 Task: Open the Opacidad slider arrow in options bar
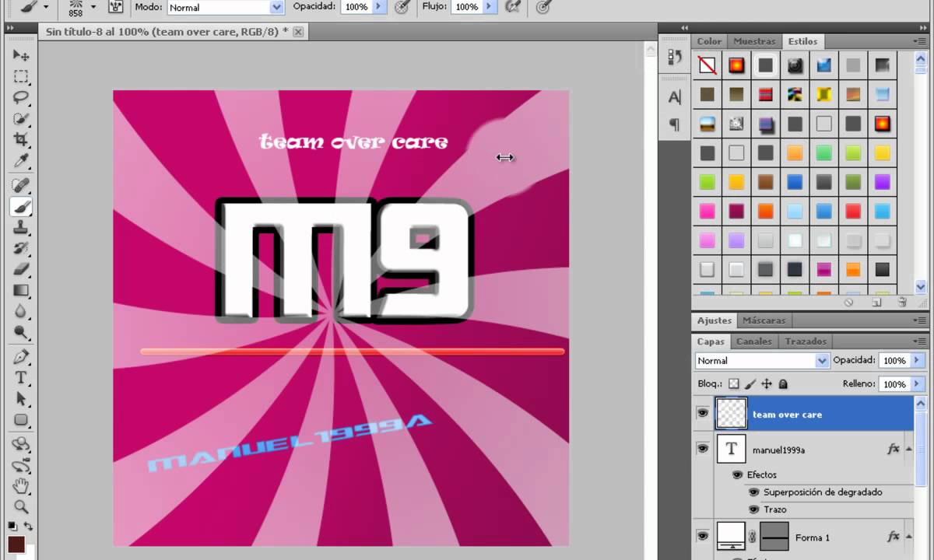(x=379, y=7)
